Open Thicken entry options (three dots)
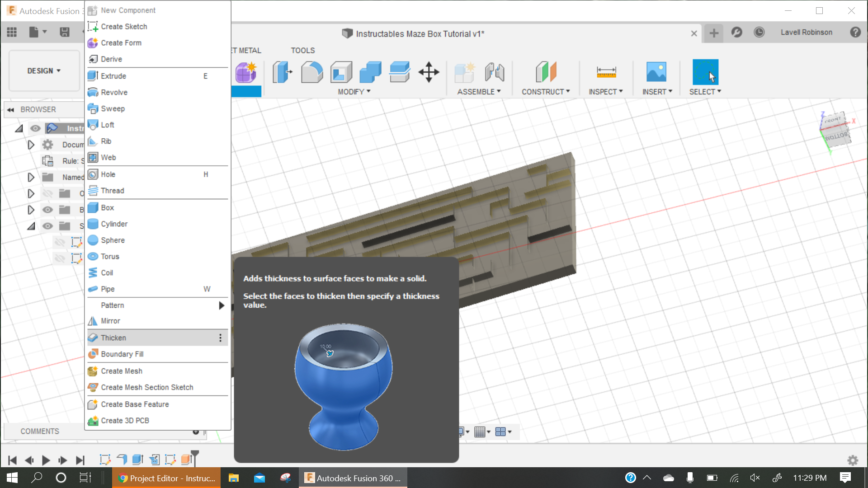868x488 pixels. point(220,338)
